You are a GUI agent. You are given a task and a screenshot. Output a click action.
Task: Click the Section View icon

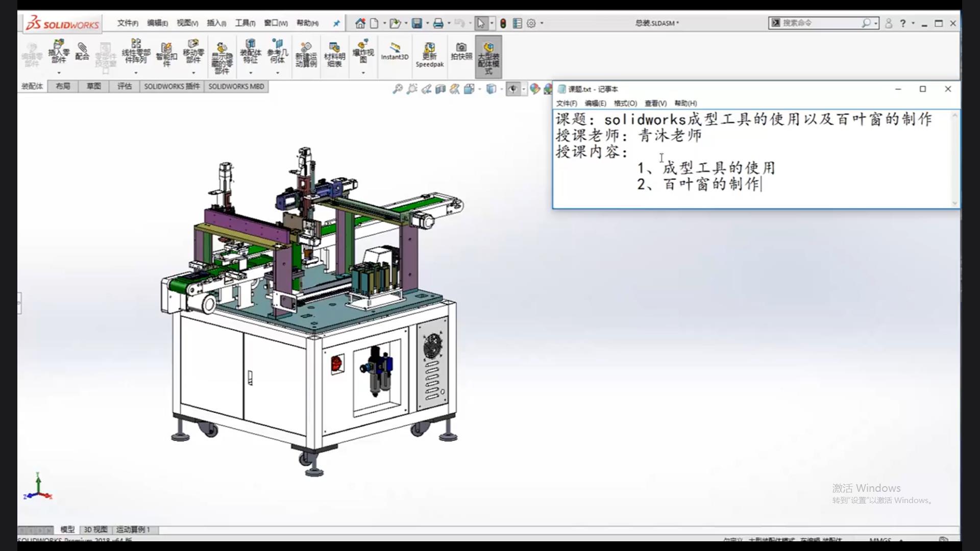(x=440, y=89)
